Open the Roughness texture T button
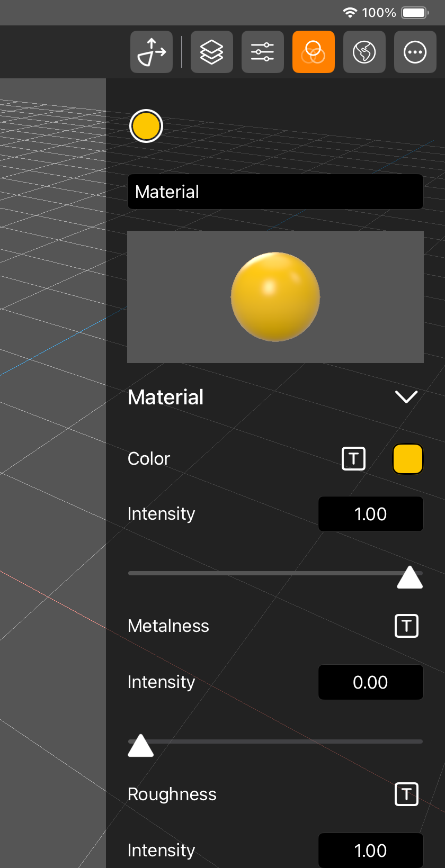The height and width of the screenshot is (868, 445). click(x=406, y=794)
